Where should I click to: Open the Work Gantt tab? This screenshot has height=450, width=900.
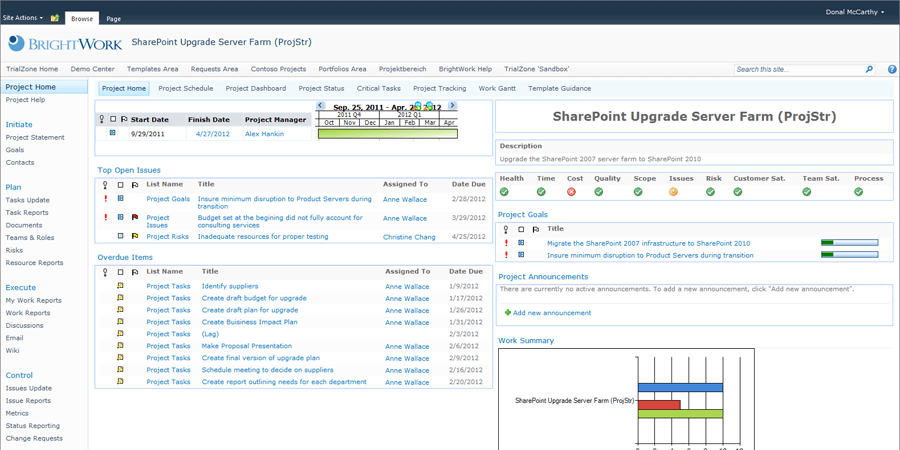pos(497,88)
